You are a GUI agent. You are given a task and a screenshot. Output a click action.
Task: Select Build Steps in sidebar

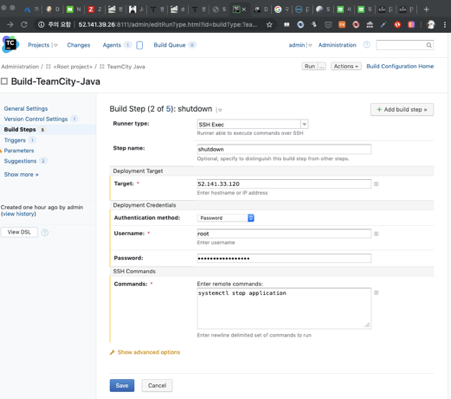click(x=20, y=129)
